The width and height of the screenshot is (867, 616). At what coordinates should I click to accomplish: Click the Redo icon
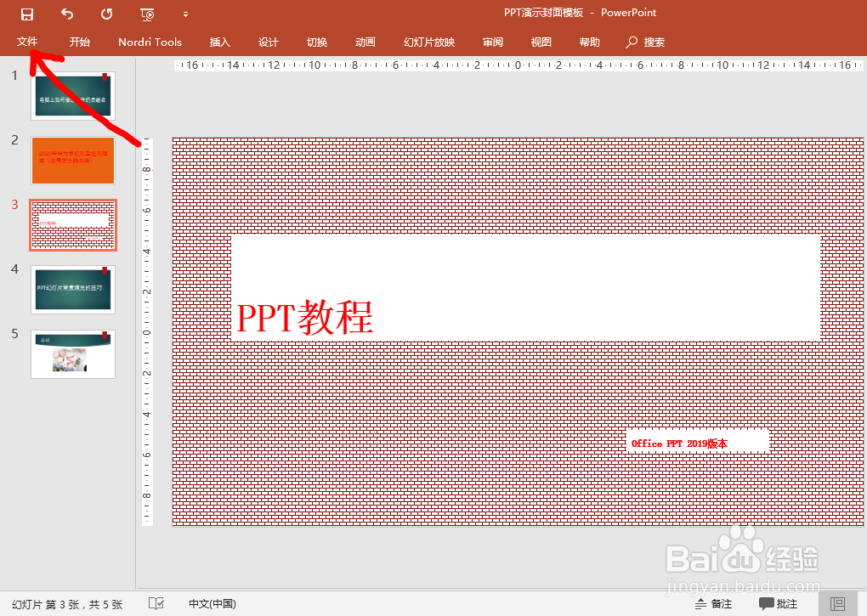point(105,13)
